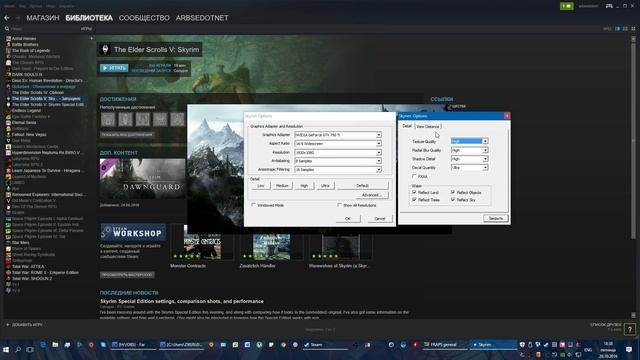Open the Radial Blur Quality dropdown

click(469, 150)
